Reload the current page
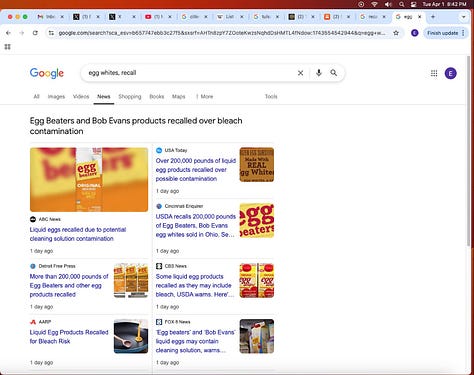This screenshot has width=474, height=375. [x=35, y=33]
